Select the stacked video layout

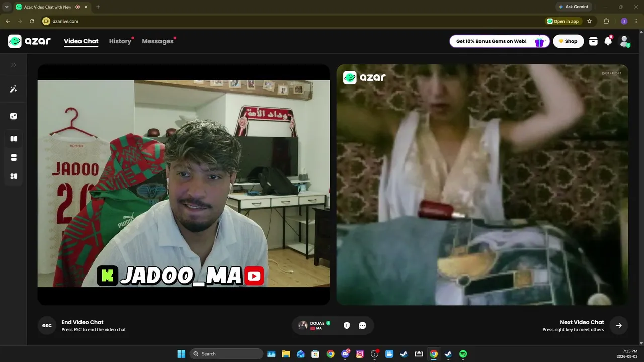click(14, 157)
